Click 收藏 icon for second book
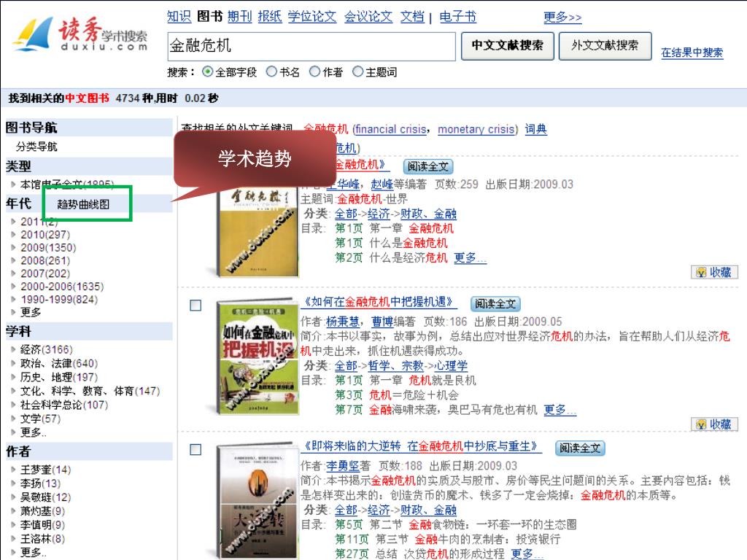 pos(714,424)
